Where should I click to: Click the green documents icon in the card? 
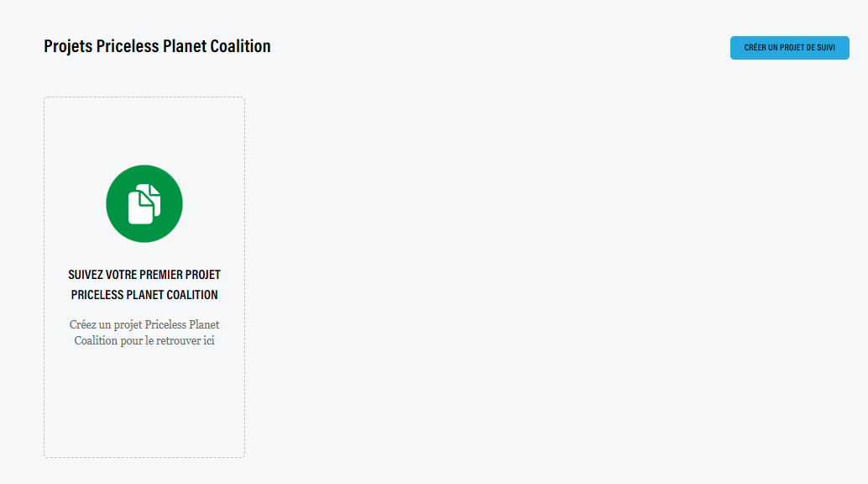tap(144, 203)
